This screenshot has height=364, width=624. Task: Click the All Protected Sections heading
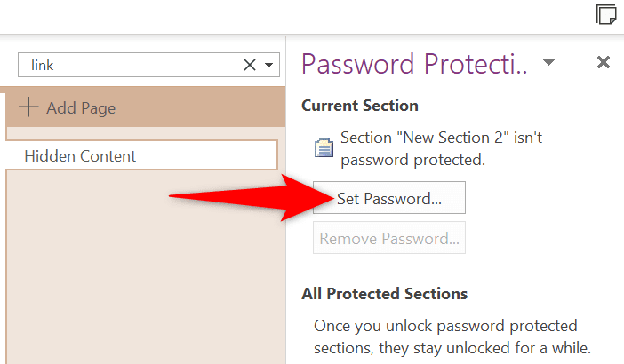pos(384,294)
